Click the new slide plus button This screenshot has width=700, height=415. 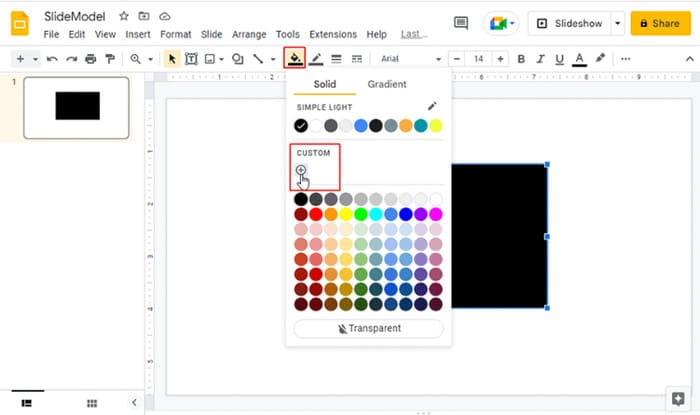pyautogui.click(x=20, y=59)
